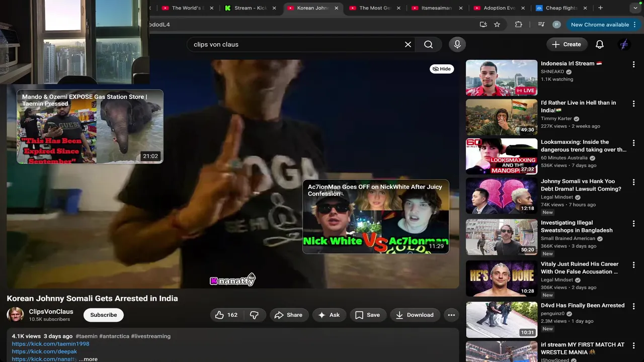Click the Legal Mindset channel under Vitaly video

[557, 280]
